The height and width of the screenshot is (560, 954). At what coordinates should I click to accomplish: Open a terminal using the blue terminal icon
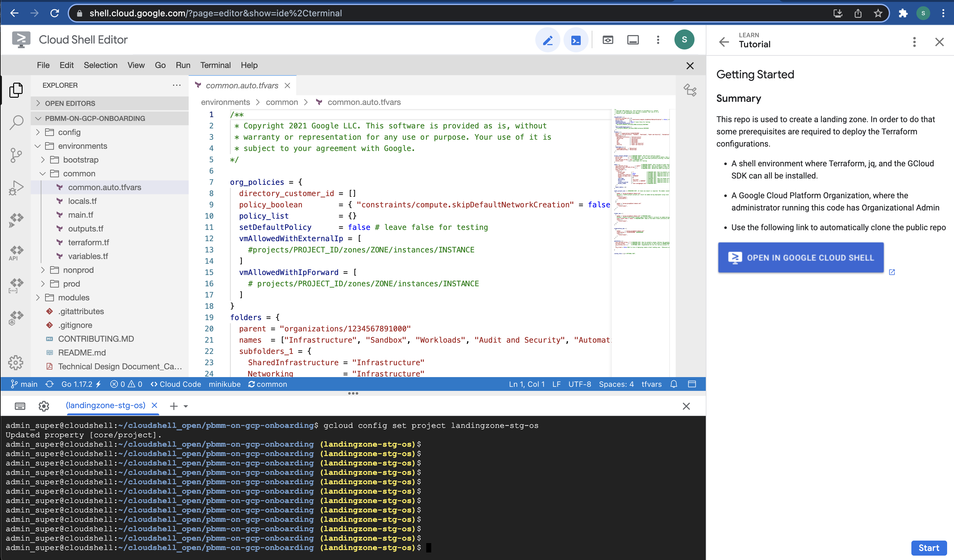[x=575, y=39]
